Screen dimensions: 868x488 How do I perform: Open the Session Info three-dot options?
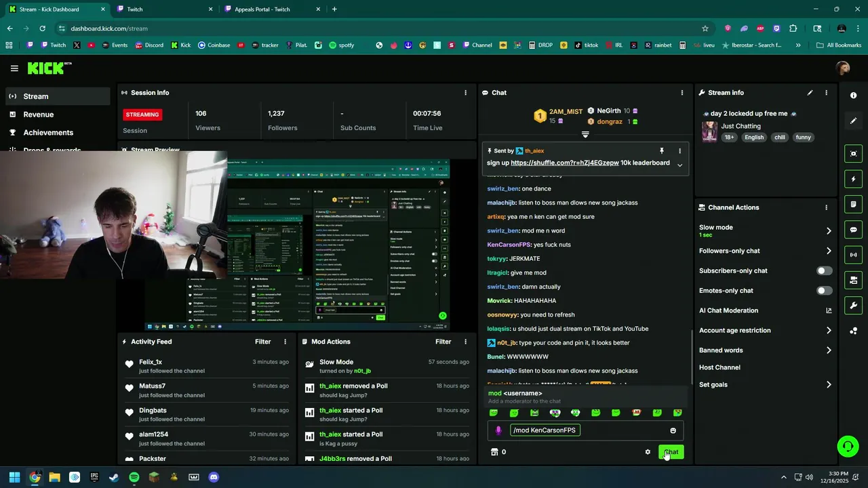point(465,92)
